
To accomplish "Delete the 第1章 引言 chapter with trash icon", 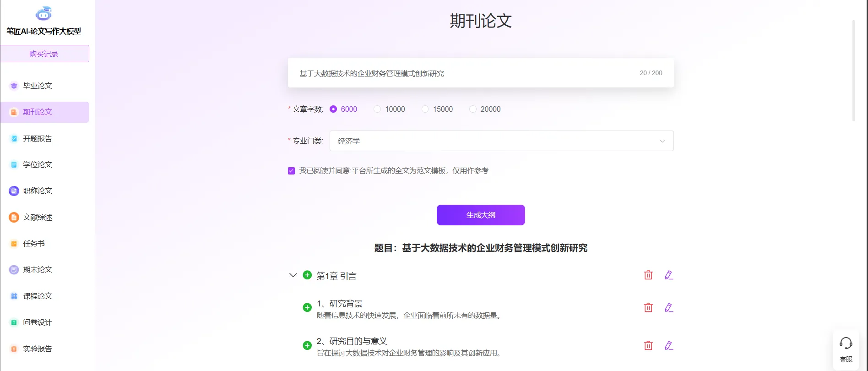I will click(648, 275).
